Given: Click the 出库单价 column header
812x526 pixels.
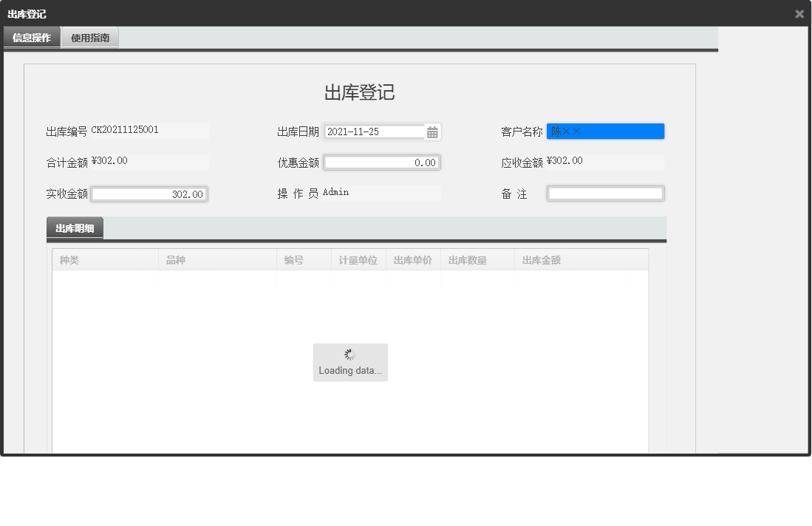Looking at the screenshot, I should 413,259.
